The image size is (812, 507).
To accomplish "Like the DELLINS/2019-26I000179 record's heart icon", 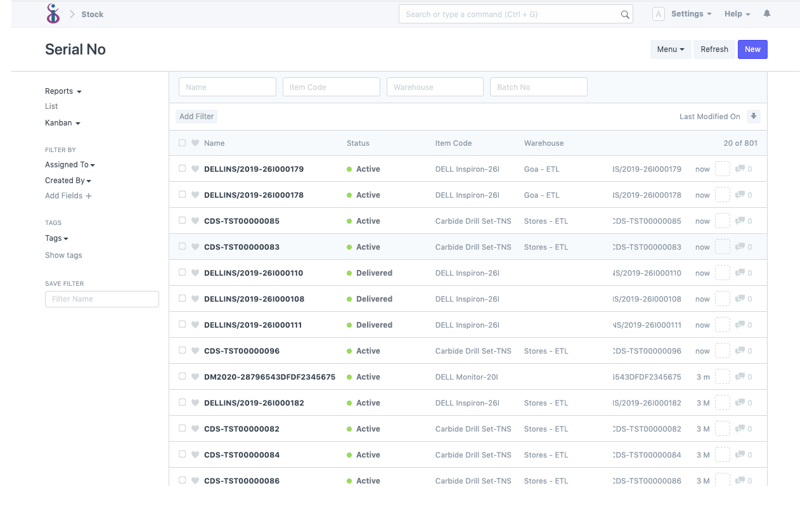I will click(x=195, y=169).
